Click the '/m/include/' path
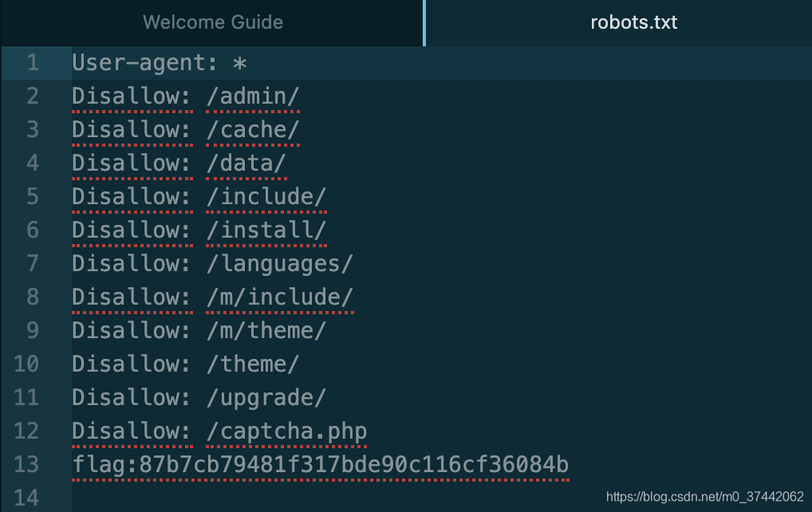Viewport: 812px width, 512px height. point(280,297)
